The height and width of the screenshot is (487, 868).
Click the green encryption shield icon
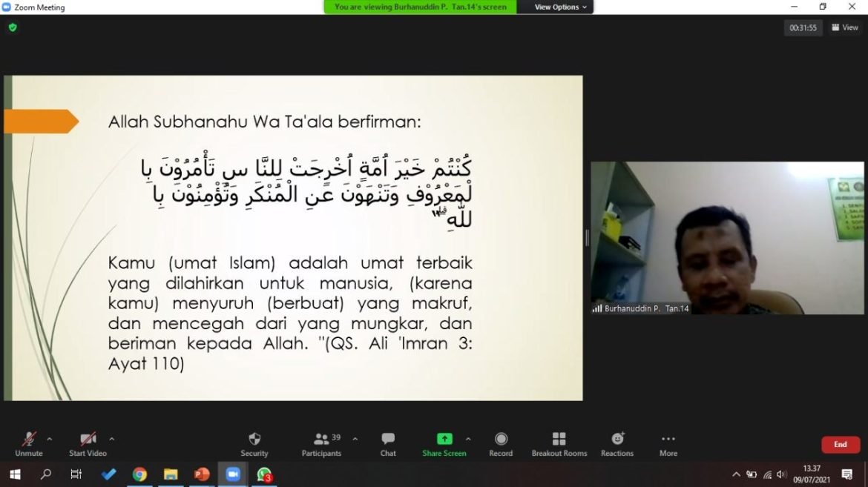point(13,27)
